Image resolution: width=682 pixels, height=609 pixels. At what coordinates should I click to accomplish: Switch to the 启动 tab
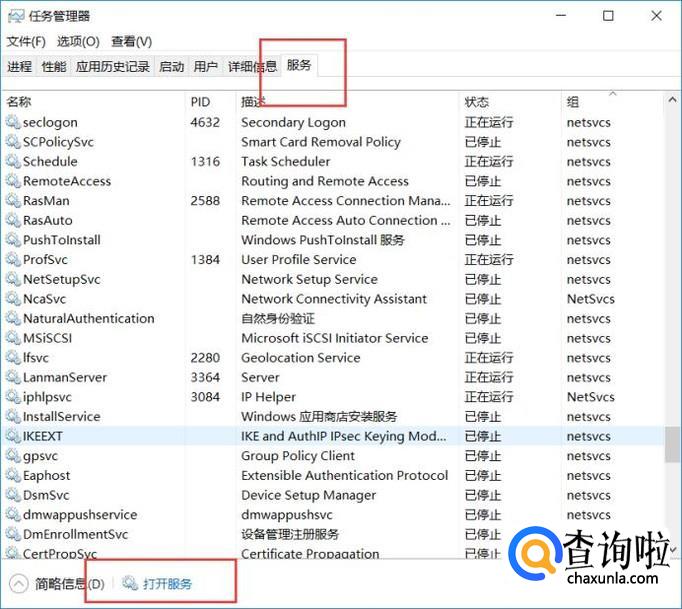click(x=172, y=66)
